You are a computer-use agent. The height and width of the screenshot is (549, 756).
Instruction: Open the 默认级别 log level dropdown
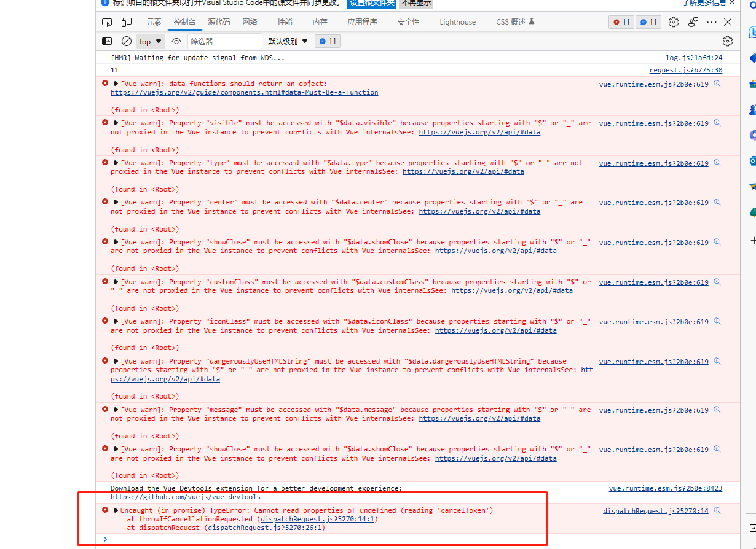tap(287, 41)
